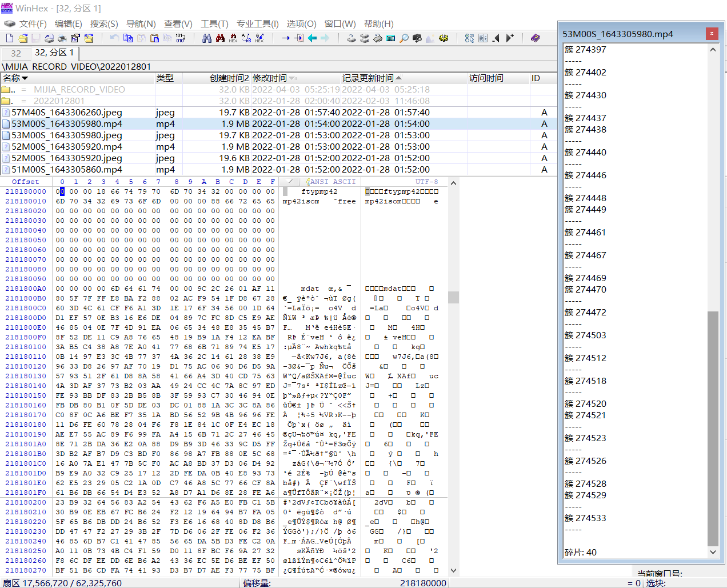Viewport: 727px width, 588px height.
Task: Click the 101/010 Modify data icon
Action: click(181, 38)
